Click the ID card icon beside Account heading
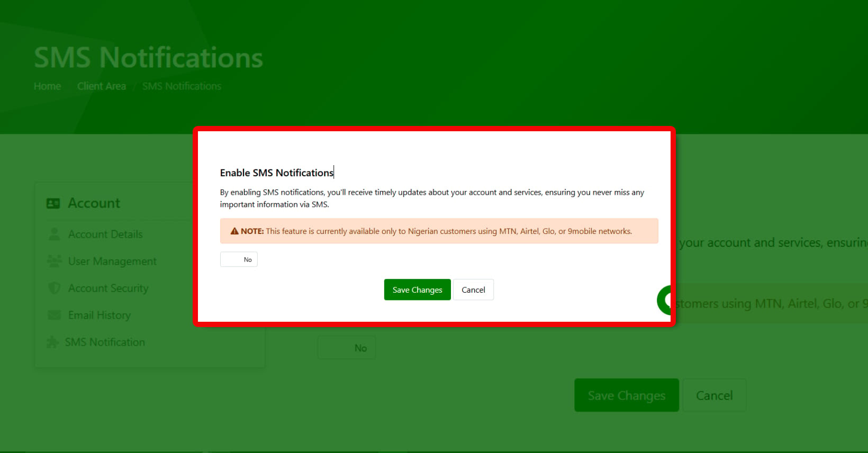The width and height of the screenshot is (868, 453). [53, 203]
